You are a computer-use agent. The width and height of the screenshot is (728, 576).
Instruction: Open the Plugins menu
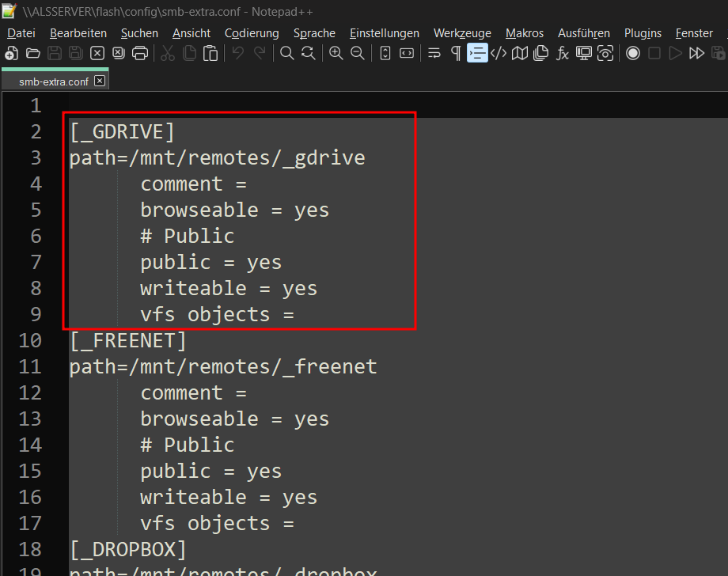pos(643,33)
